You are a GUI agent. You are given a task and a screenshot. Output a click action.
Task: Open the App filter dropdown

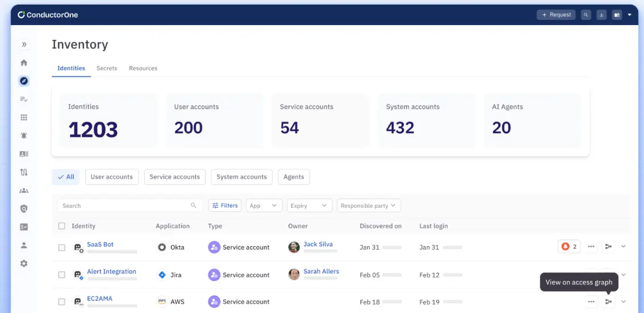click(264, 206)
